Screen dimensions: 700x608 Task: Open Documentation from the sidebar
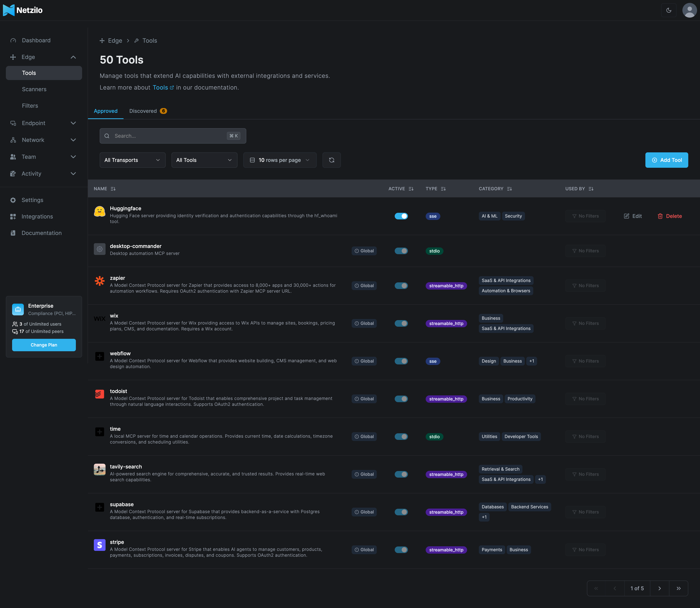pyautogui.click(x=41, y=233)
